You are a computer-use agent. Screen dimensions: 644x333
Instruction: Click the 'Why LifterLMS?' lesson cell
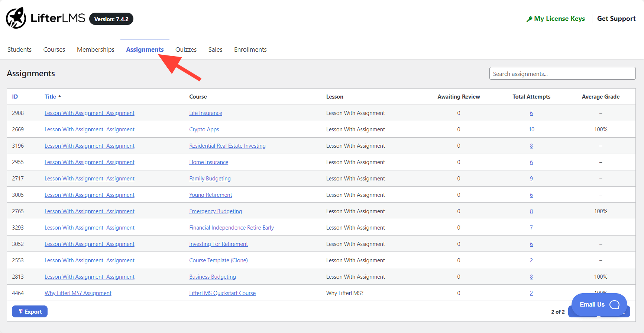[x=345, y=293]
